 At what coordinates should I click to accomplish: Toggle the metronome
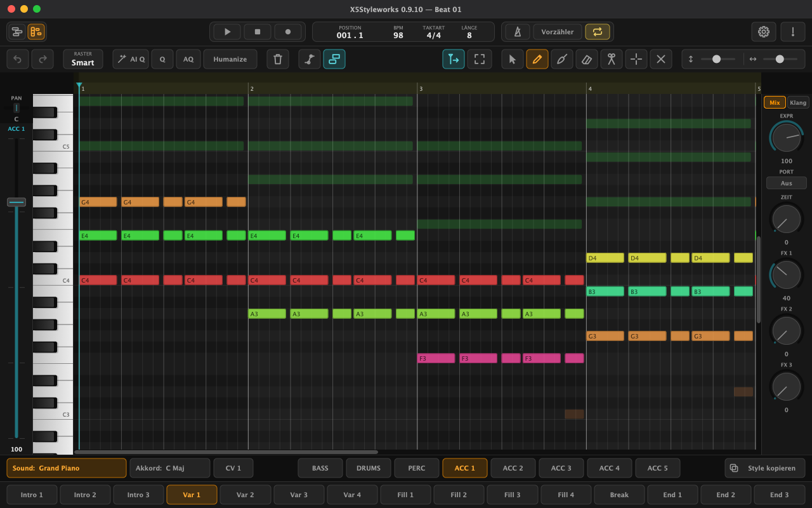point(518,32)
